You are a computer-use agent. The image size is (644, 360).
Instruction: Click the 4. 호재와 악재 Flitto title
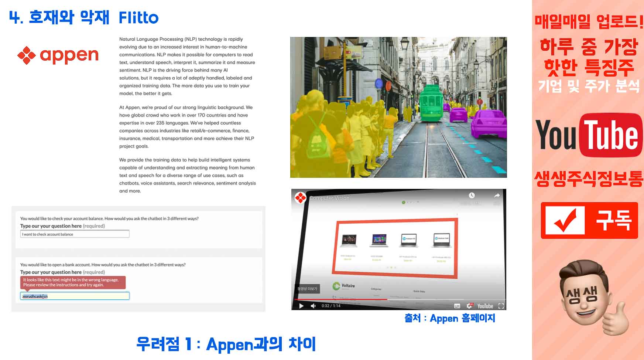point(84,17)
